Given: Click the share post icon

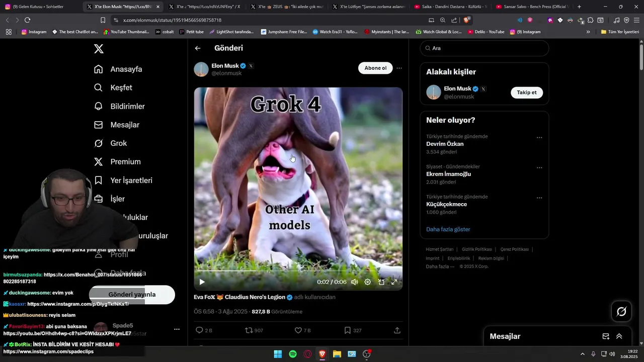Looking at the screenshot, I should (397, 330).
